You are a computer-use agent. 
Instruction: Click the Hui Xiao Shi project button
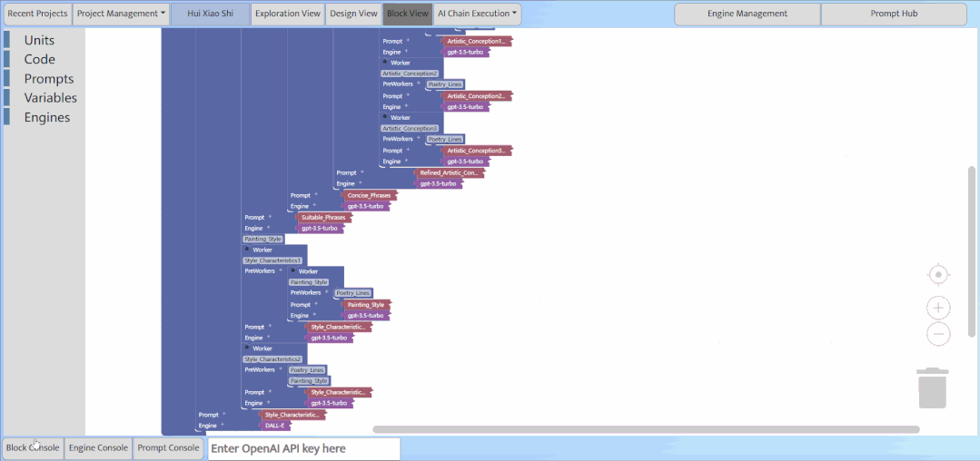(210, 13)
